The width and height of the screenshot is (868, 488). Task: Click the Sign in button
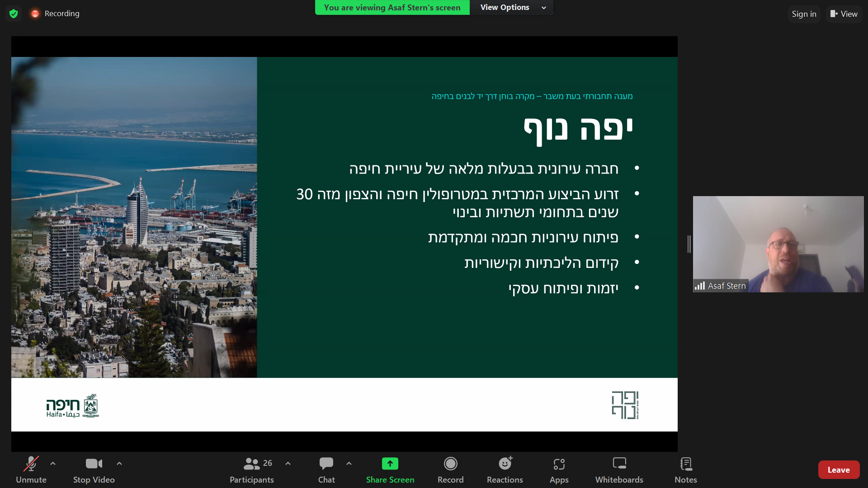click(x=804, y=14)
